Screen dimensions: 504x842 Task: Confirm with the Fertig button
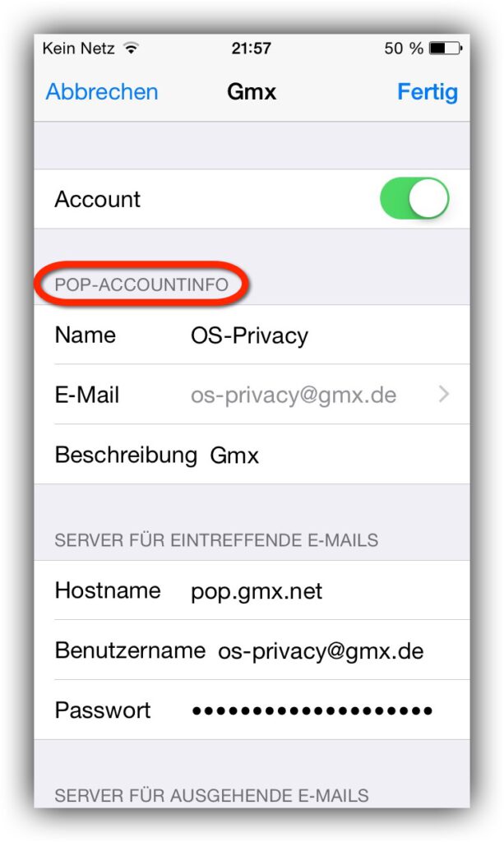pyautogui.click(x=428, y=92)
